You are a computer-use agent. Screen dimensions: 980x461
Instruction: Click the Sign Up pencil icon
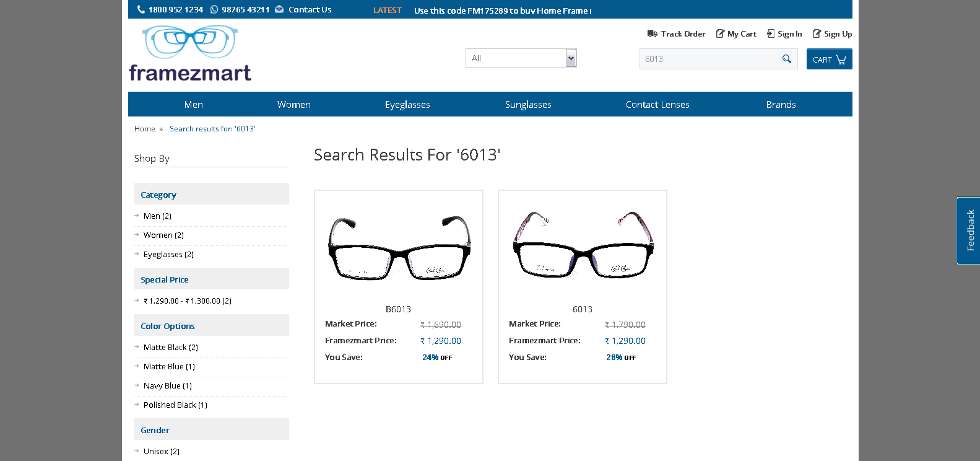[x=817, y=34]
